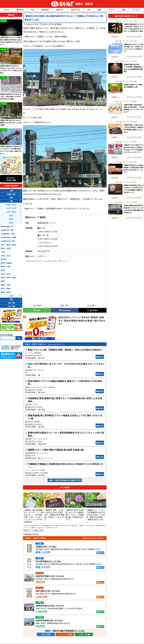Click the ニュースレター登録 banner
Image resolution: width=144 pixels, height=644 pixels.
tap(11, 328)
